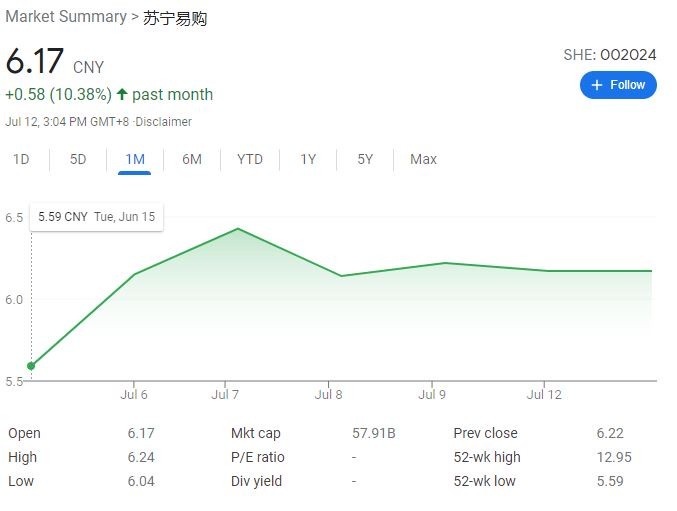Switch to the 5D time range
This screenshot has width=677, height=511.
click(78, 159)
